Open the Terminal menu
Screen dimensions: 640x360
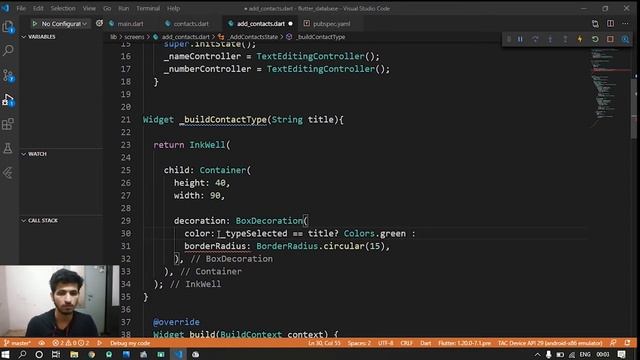click(148, 8)
